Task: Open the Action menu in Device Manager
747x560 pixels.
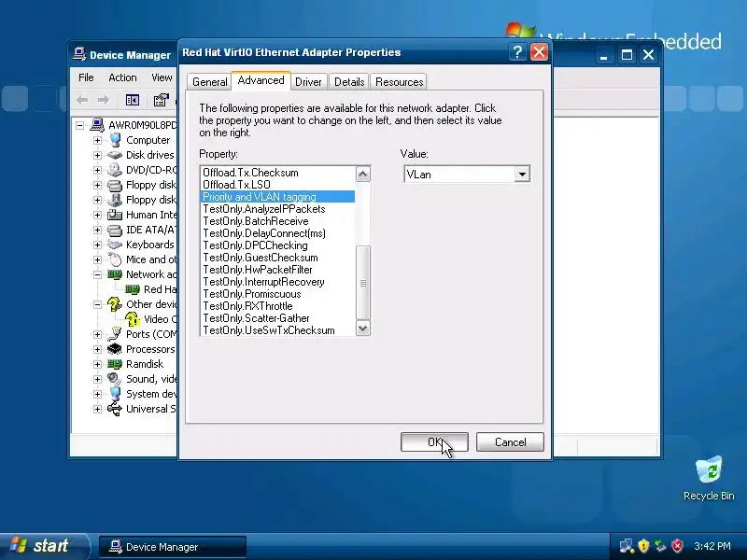Action: pyautogui.click(x=122, y=77)
